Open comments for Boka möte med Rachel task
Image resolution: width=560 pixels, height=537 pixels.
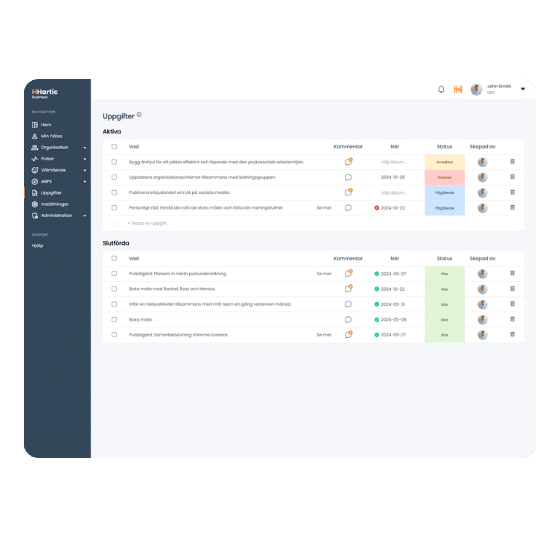(349, 288)
